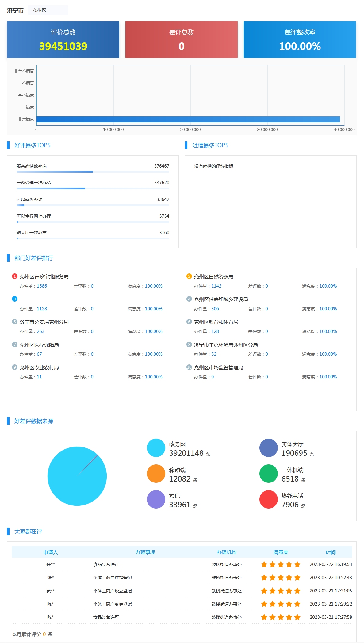364x643 pixels.
Task: Click the green 一体机端 legend circle
Action: click(x=268, y=474)
